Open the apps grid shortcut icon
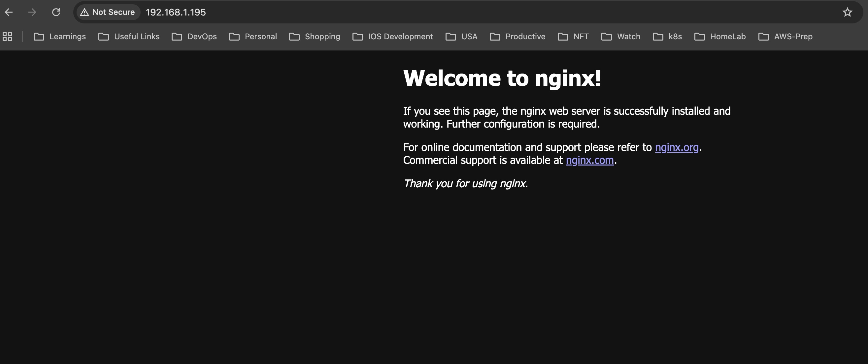 7,36
